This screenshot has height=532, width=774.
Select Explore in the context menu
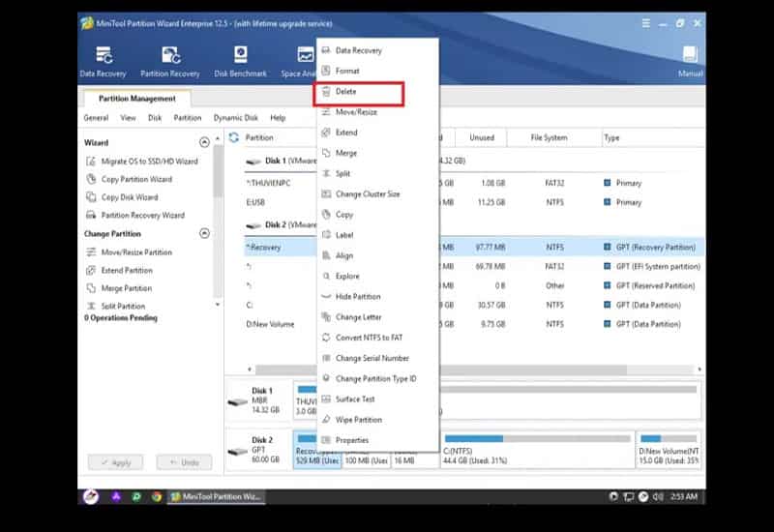pyautogui.click(x=377, y=276)
